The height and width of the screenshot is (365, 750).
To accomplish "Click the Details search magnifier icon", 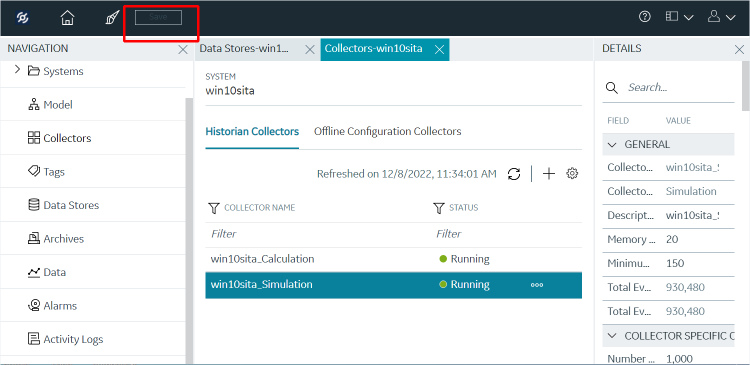I will coord(612,88).
